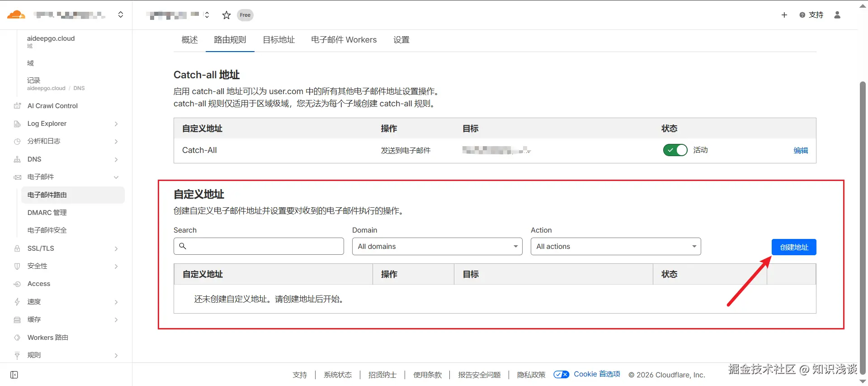Viewport: 868px width, 386px height.
Task: Click the 编辑 link for Catch-All
Action: (800, 150)
